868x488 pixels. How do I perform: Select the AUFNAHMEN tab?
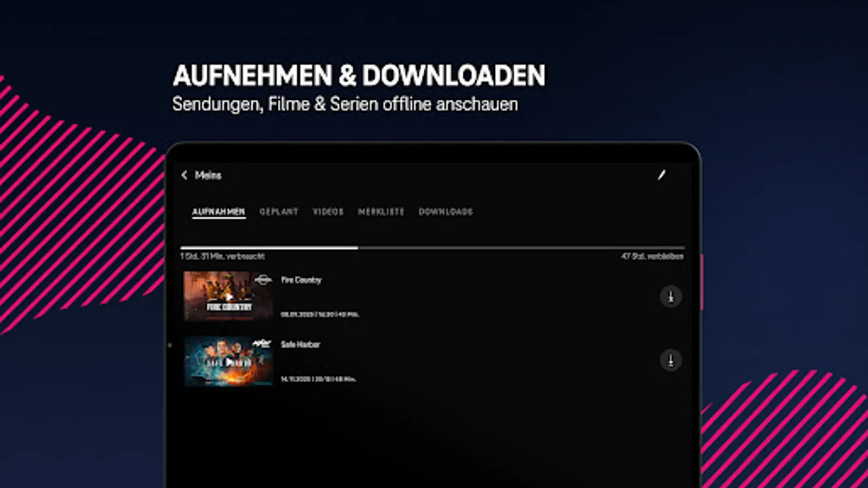point(219,212)
